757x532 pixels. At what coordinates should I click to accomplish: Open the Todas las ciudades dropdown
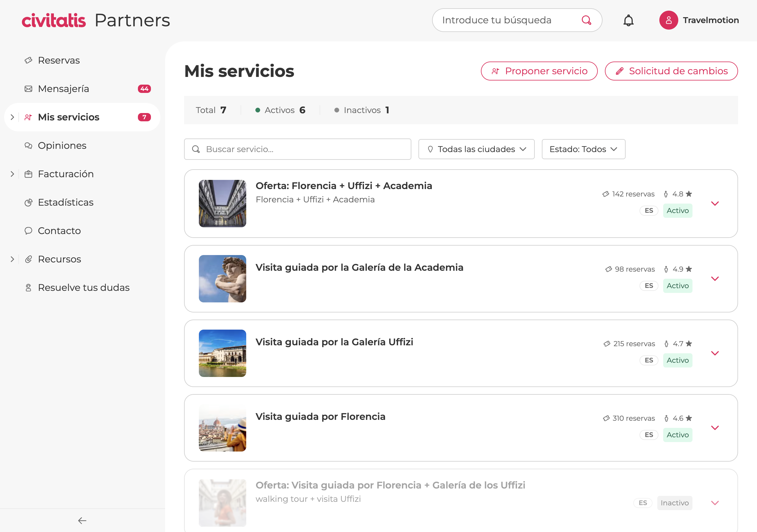coord(476,149)
